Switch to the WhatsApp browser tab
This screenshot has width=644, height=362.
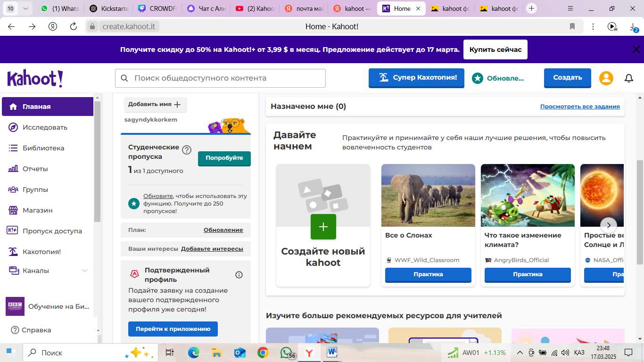tap(60, 8)
